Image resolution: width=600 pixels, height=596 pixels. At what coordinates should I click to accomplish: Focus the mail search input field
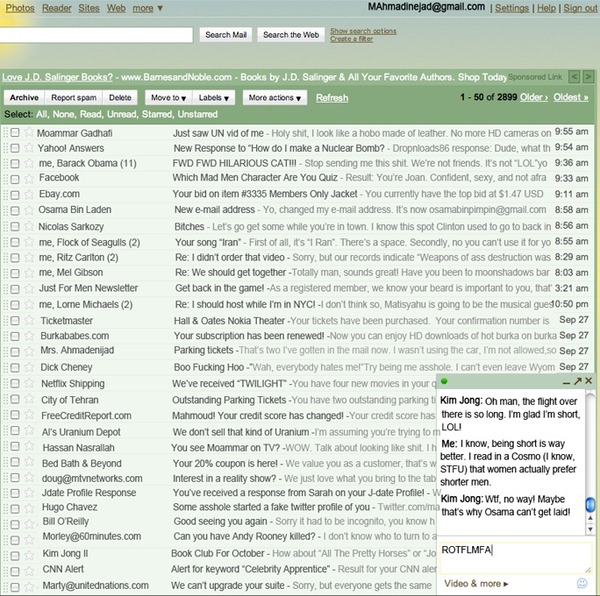[96, 35]
